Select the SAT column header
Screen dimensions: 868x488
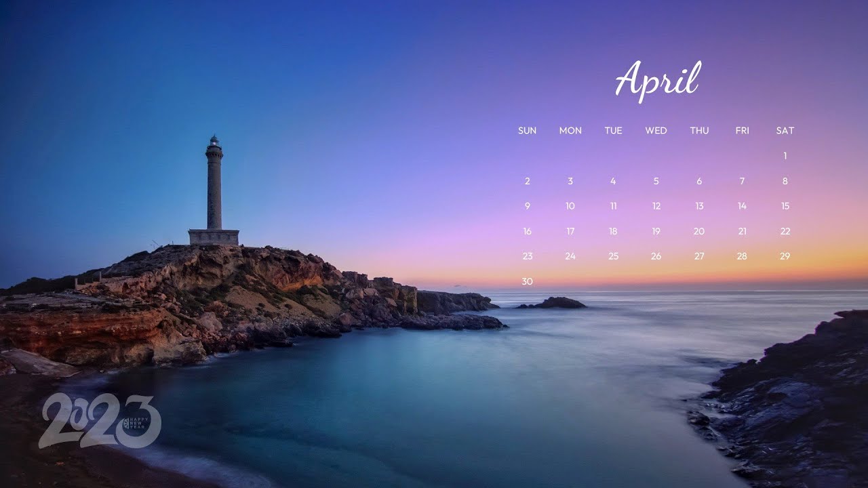coord(785,131)
